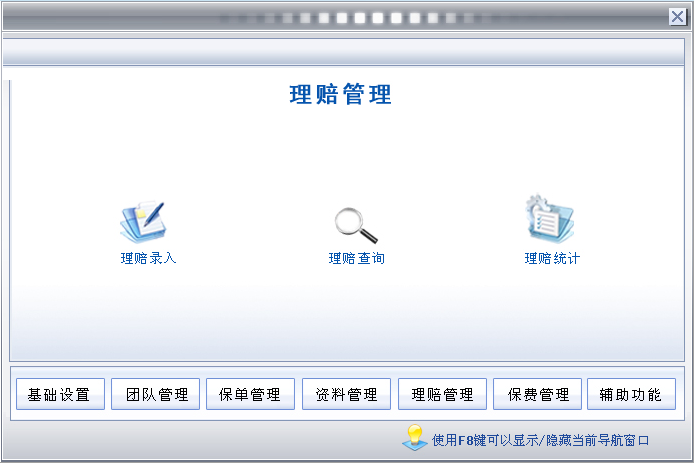
Task: Switch to 资料管理 section
Action: click(347, 394)
